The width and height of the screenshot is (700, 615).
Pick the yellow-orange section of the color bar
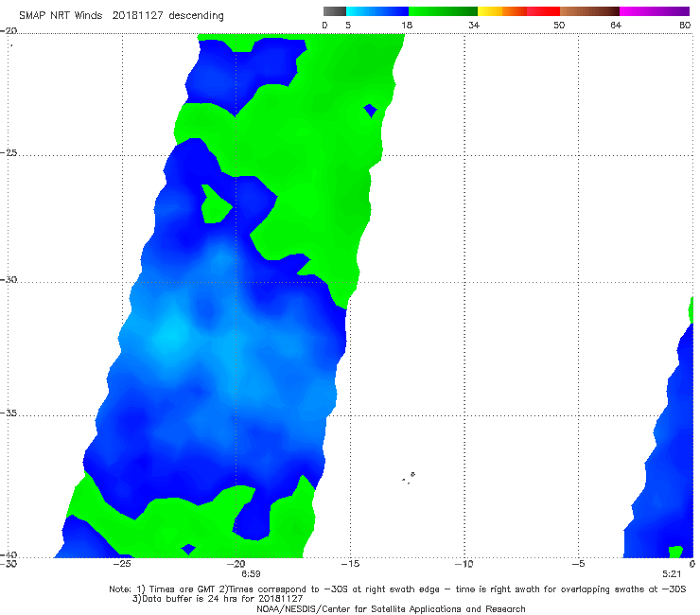(502, 11)
